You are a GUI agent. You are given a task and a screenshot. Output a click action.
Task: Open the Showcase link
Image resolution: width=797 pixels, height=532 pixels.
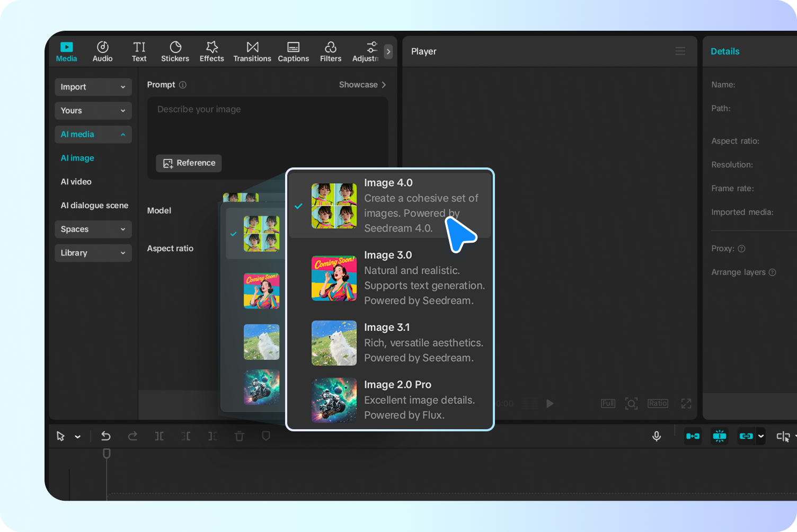[362, 85]
